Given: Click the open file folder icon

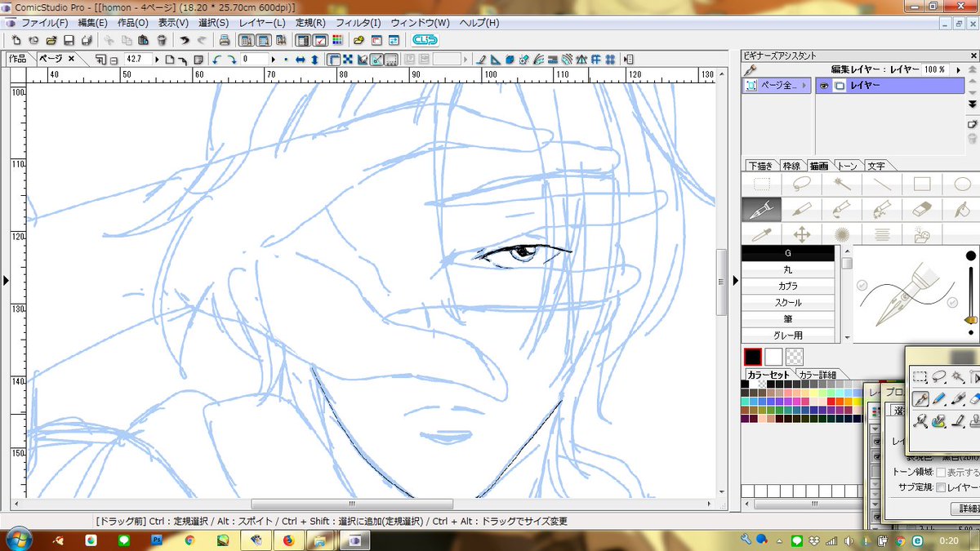Looking at the screenshot, I should [51, 39].
